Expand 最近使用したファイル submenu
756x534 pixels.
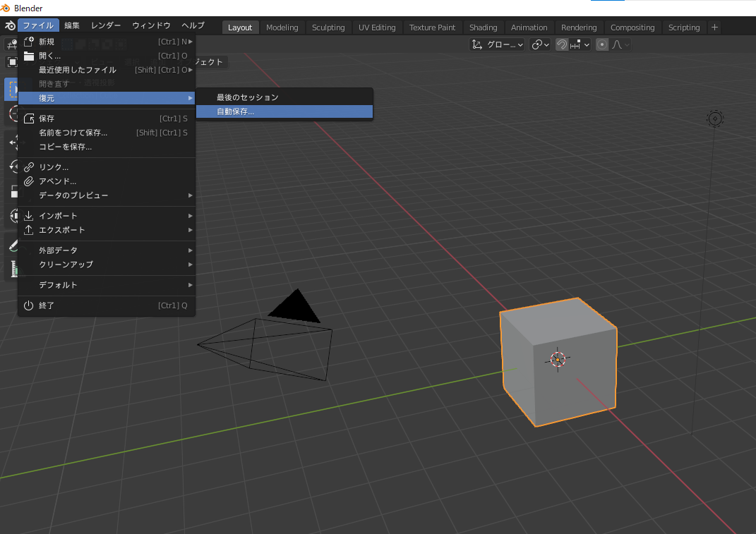point(107,70)
